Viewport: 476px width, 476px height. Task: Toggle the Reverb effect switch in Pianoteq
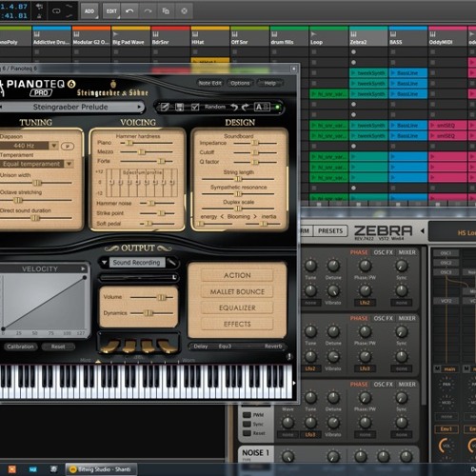point(273,347)
